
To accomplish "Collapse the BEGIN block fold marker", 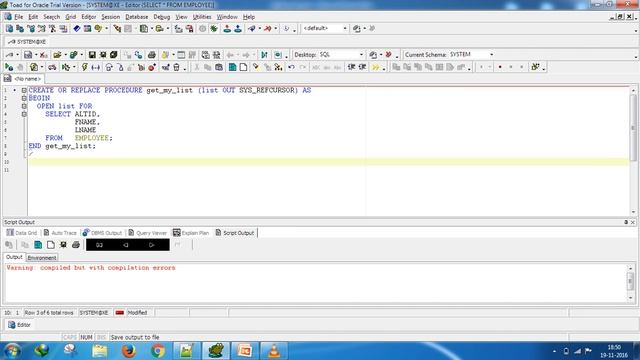I will click(24, 98).
